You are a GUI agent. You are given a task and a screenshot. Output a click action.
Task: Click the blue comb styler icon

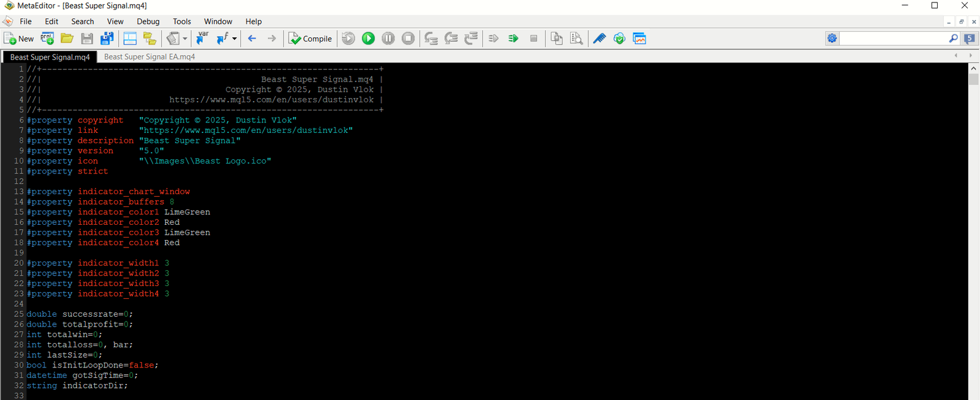pyautogui.click(x=600, y=39)
